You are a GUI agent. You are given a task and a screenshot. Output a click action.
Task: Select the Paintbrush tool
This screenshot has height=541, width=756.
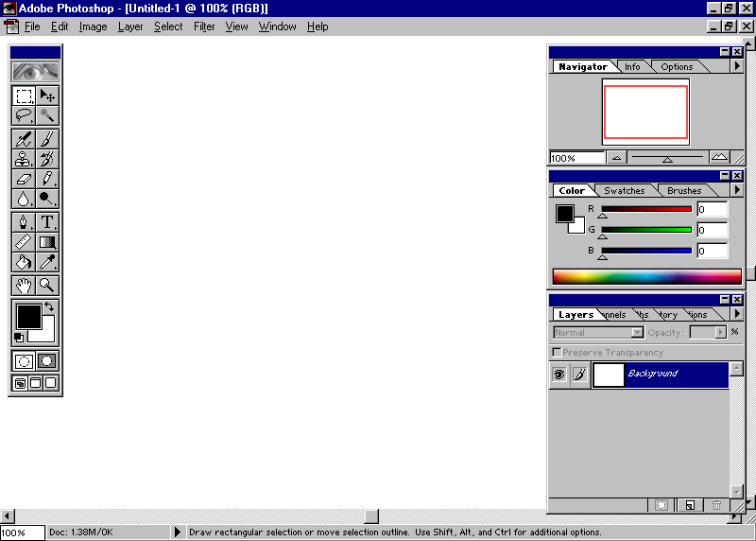coord(47,139)
